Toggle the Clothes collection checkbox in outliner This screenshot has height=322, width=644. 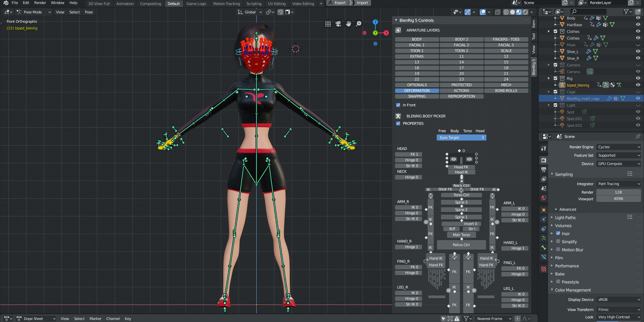coord(555,31)
